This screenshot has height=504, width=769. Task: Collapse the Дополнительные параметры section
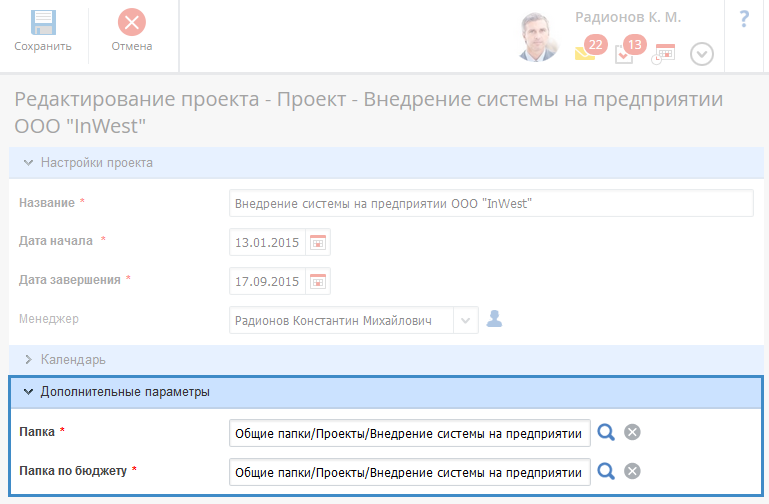28,392
